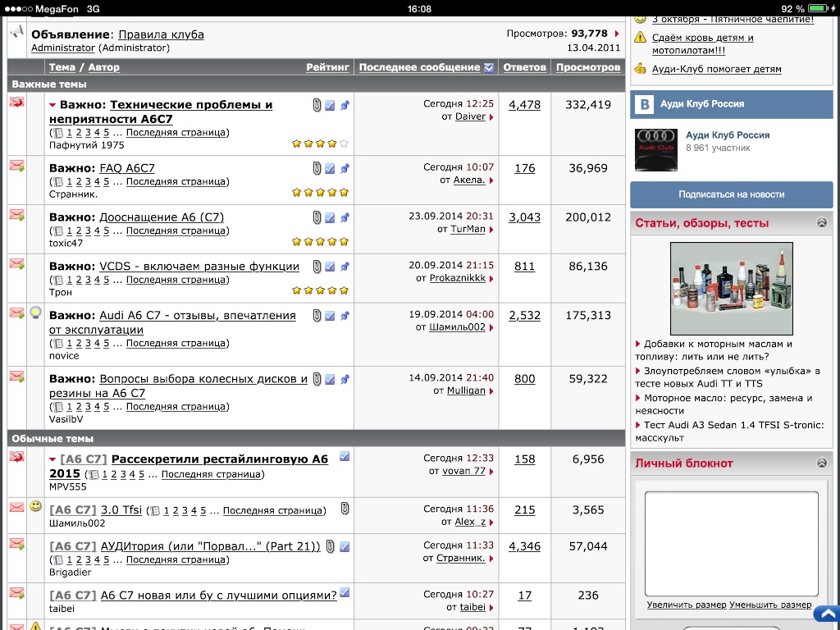Click the battery indicator in status bar
Image resolution: width=840 pixels, height=630 pixels.
[x=819, y=8]
